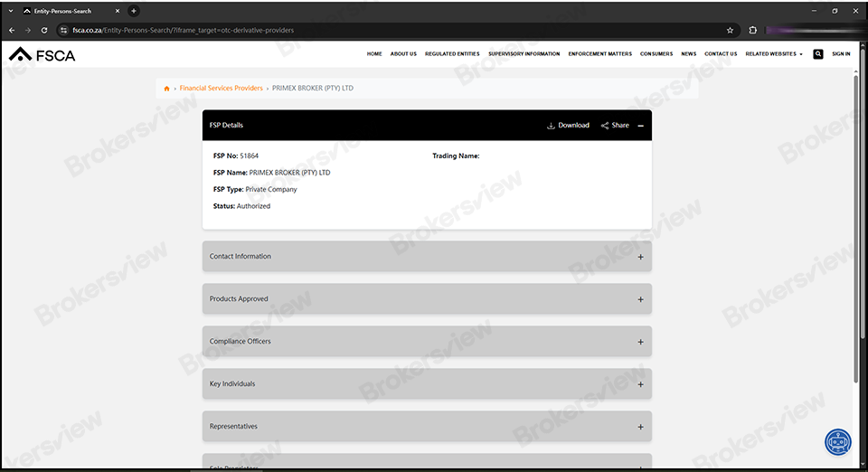Open CONTACT US menu item
Viewport: 868px width, 472px height.
(721, 53)
